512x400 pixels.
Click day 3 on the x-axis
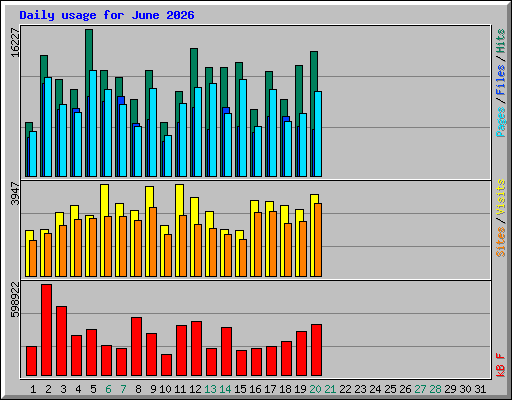pos(63,389)
